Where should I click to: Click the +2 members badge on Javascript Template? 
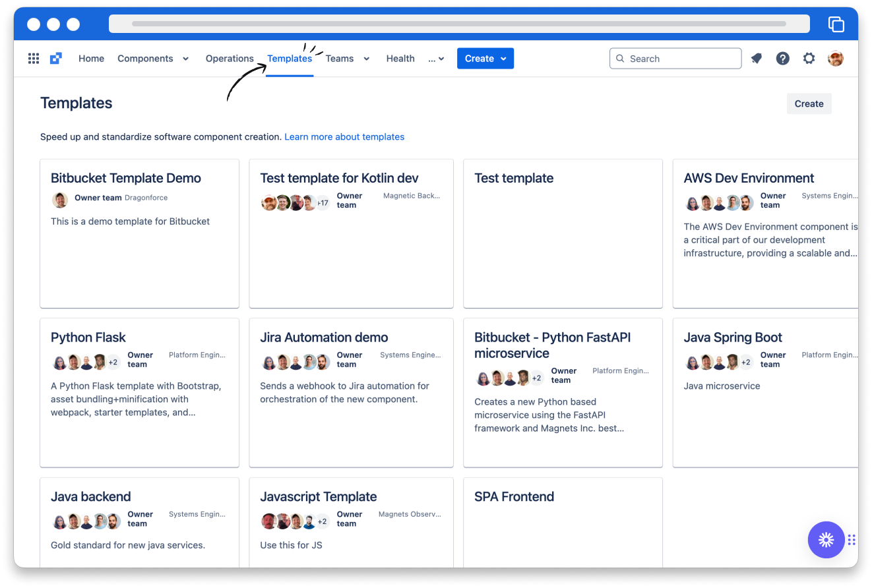coord(323,521)
